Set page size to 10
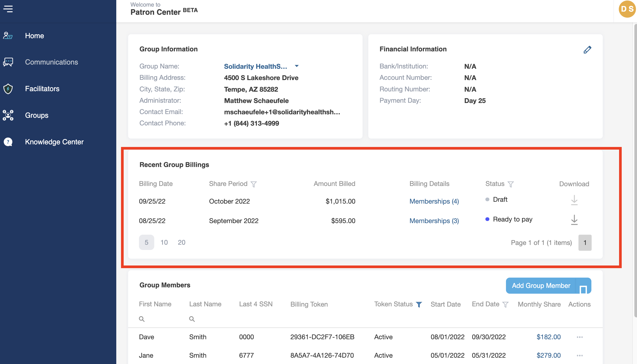 click(164, 242)
